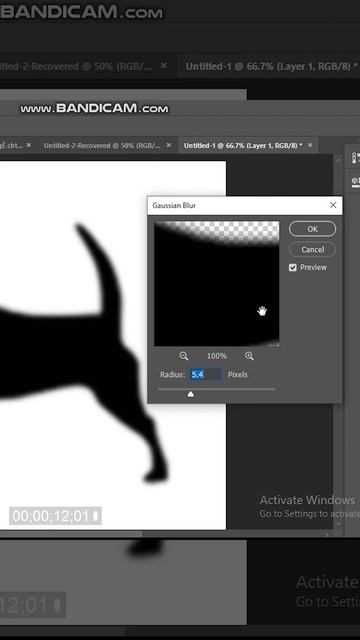
Task: Zoom out the blur preview
Action: [x=184, y=356]
